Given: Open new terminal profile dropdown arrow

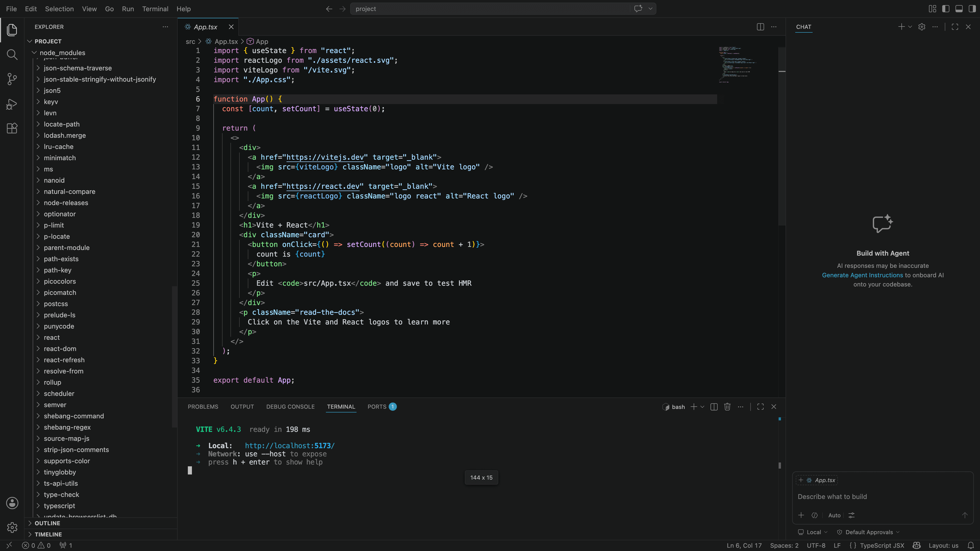Looking at the screenshot, I should click(702, 407).
